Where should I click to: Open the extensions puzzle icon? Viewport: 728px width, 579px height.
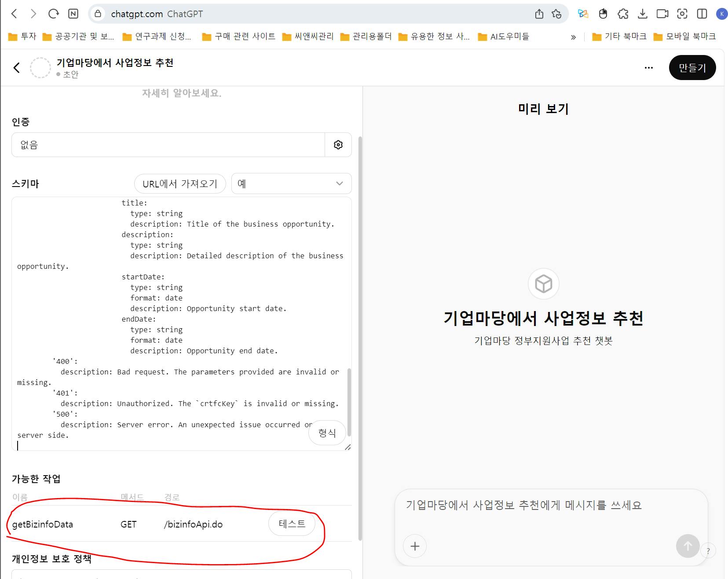pyautogui.click(x=623, y=14)
